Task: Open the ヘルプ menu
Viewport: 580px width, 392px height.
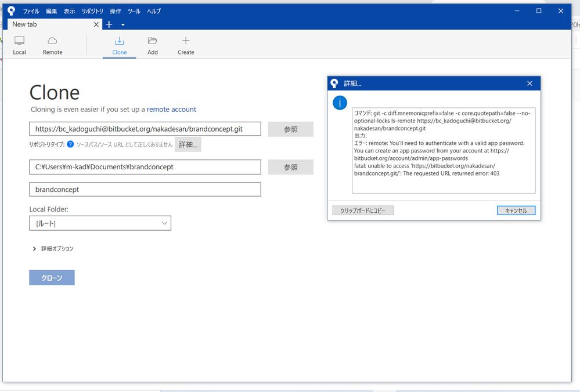Action: 154,11
